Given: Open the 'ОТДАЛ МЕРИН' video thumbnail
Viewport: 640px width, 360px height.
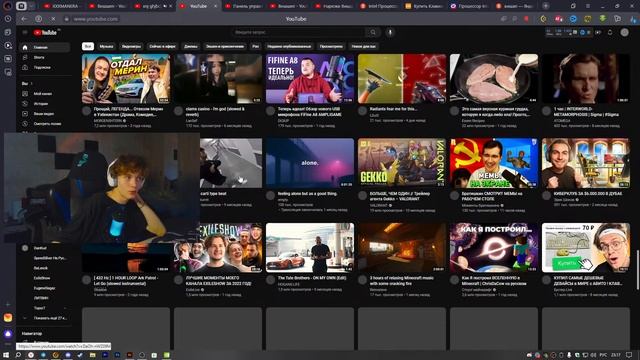Looking at the screenshot, I should tap(126, 78).
